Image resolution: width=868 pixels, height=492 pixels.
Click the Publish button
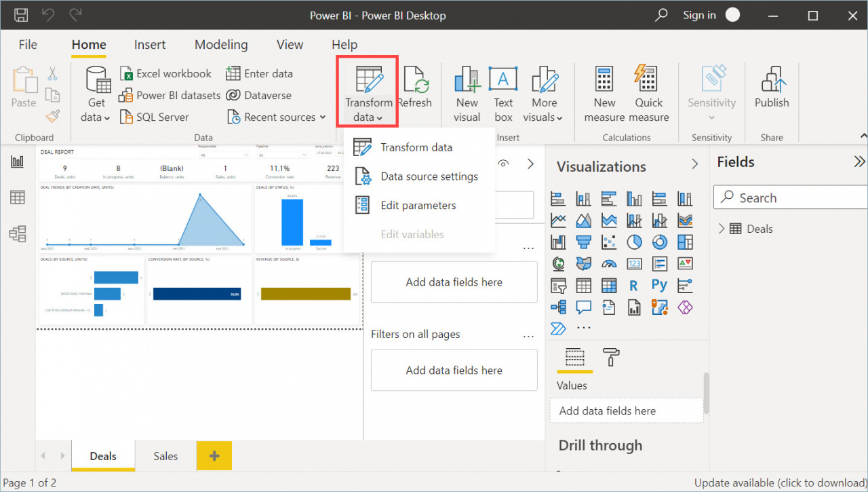(772, 89)
